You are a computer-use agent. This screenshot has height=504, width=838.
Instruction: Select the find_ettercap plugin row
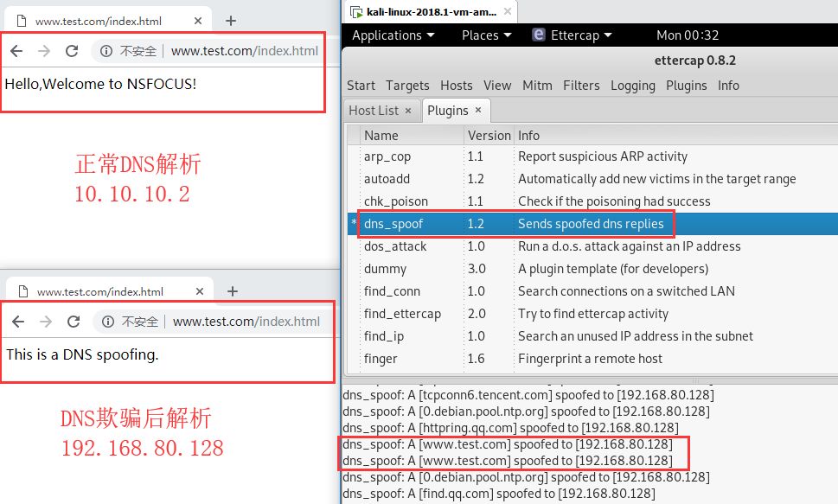tap(592, 314)
